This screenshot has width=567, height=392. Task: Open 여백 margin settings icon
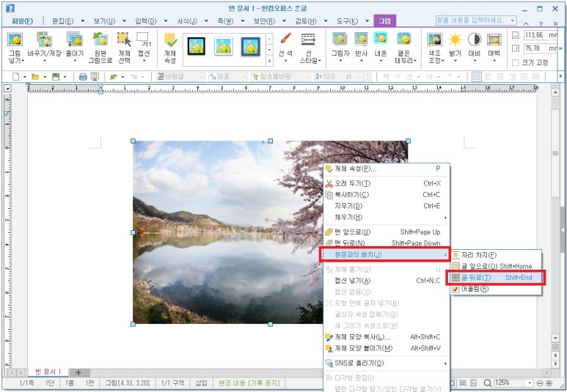(494, 40)
